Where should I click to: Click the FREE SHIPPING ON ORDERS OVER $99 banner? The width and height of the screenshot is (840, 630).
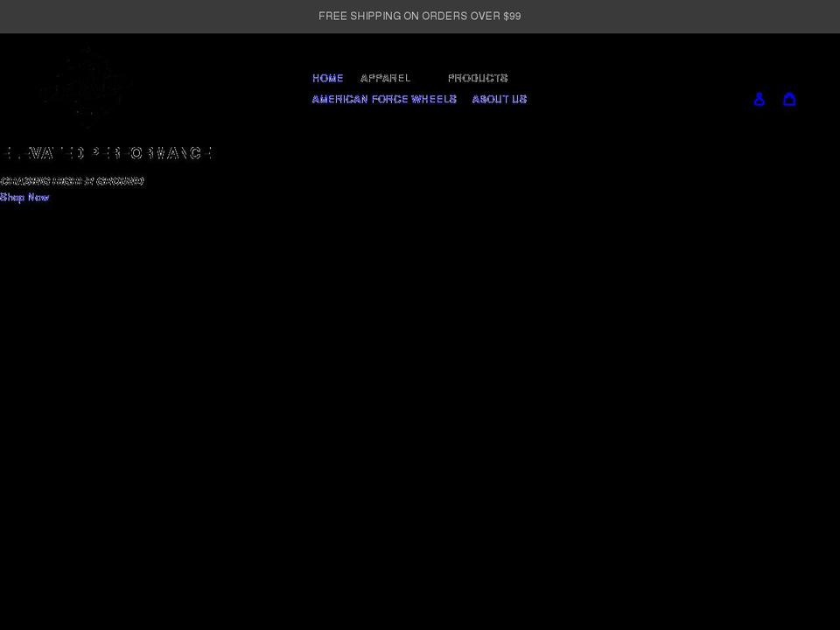(420, 16)
